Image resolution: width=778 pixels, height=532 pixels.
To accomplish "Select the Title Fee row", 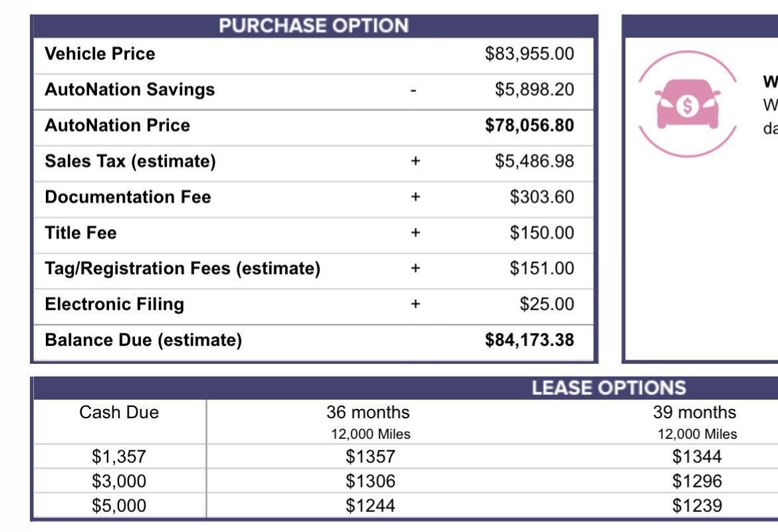I will [314, 233].
